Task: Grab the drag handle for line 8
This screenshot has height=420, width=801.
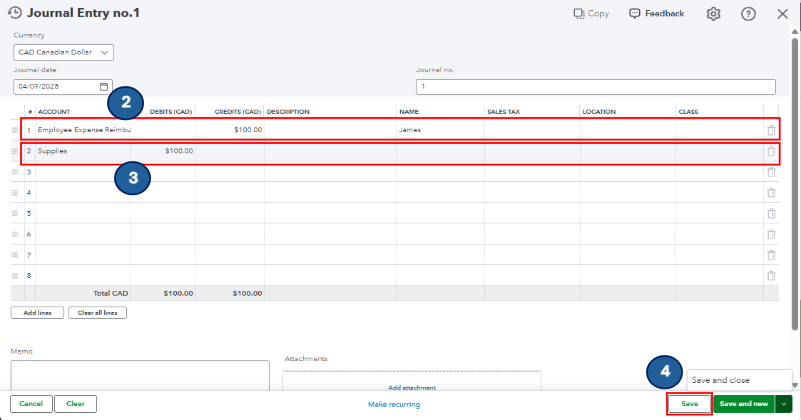Action: pyautogui.click(x=15, y=275)
